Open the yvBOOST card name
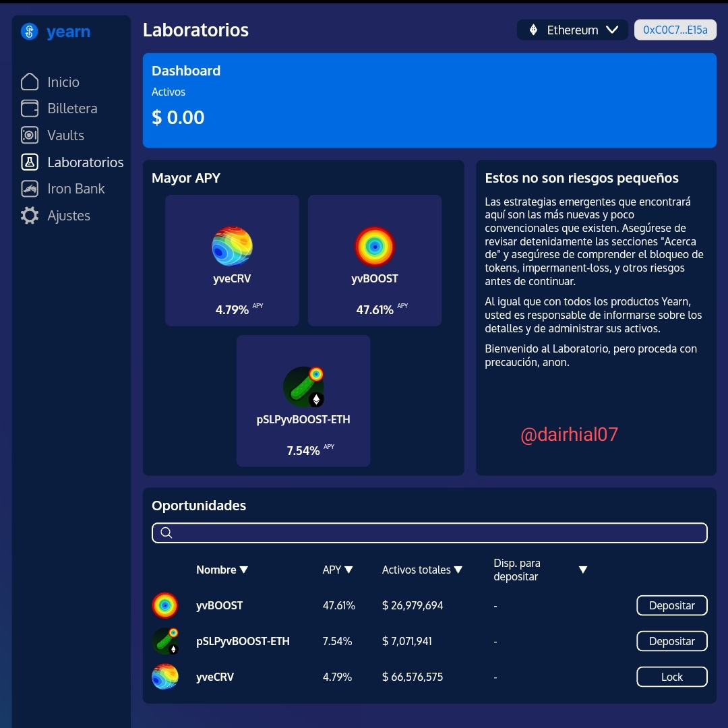The width and height of the screenshot is (728, 728). 375,278
